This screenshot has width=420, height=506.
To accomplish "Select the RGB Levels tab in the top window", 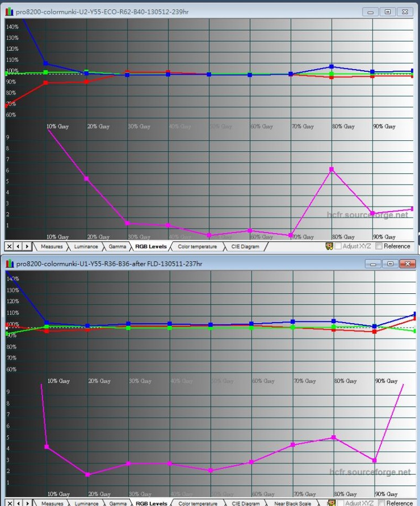I will click(151, 246).
